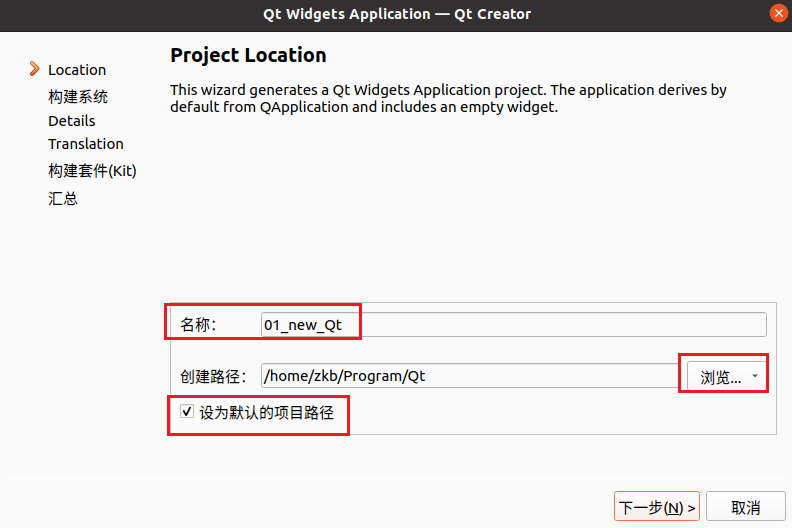Viewport: 792px width, 528px height.
Task: Click the 创建路径 label text
Action: point(213,376)
